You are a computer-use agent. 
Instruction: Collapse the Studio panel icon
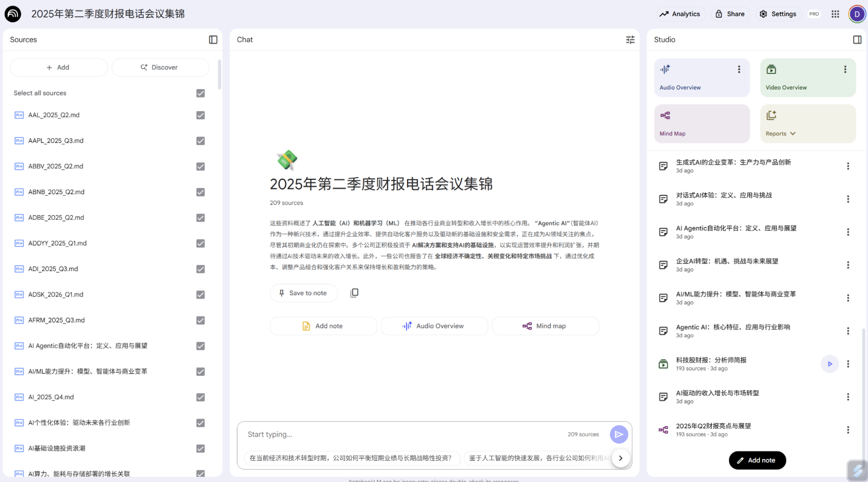click(857, 40)
